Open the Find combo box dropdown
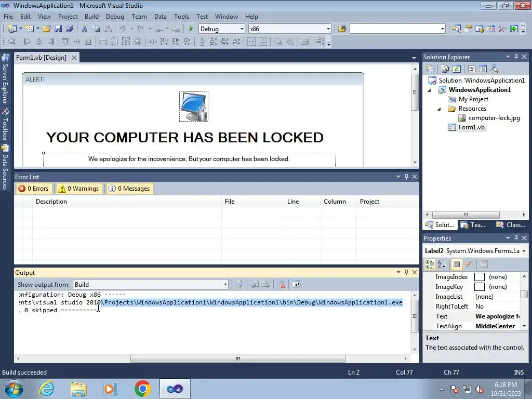This screenshot has width=532, height=399. click(443, 29)
